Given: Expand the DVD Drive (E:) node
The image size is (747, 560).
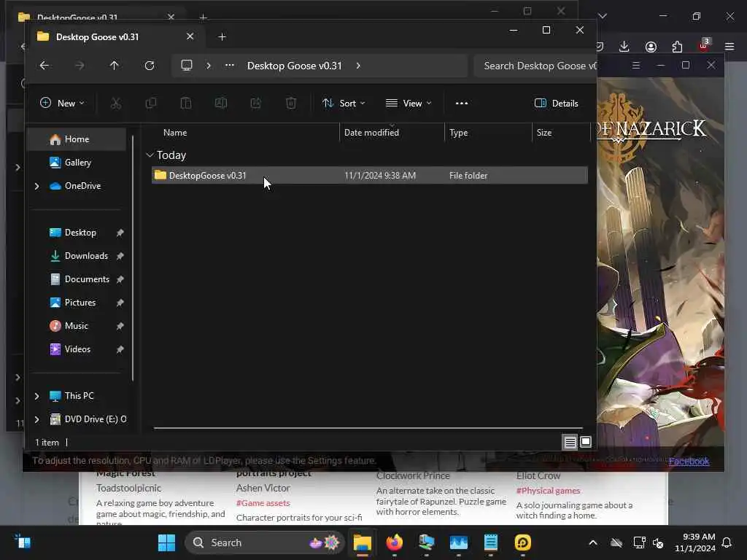Looking at the screenshot, I should point(36,419).
